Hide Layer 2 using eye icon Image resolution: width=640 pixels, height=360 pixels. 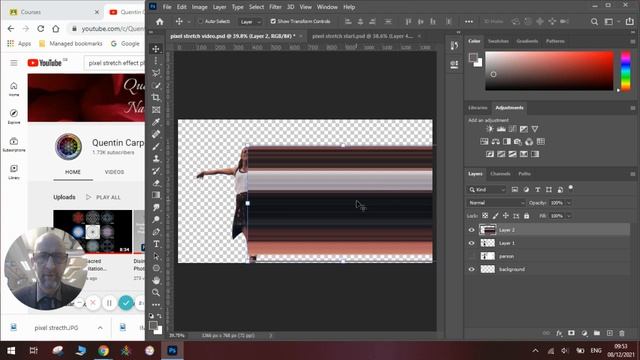(471, 230)
